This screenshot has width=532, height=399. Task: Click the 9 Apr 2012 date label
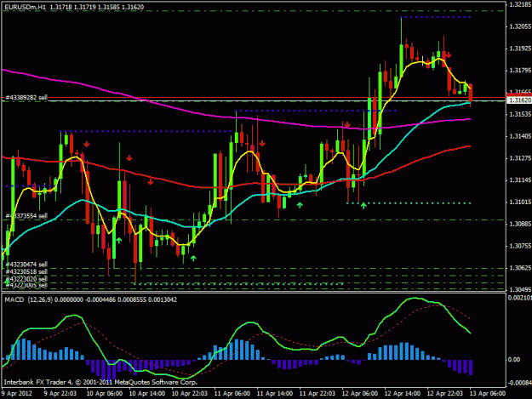click(17, 393)
